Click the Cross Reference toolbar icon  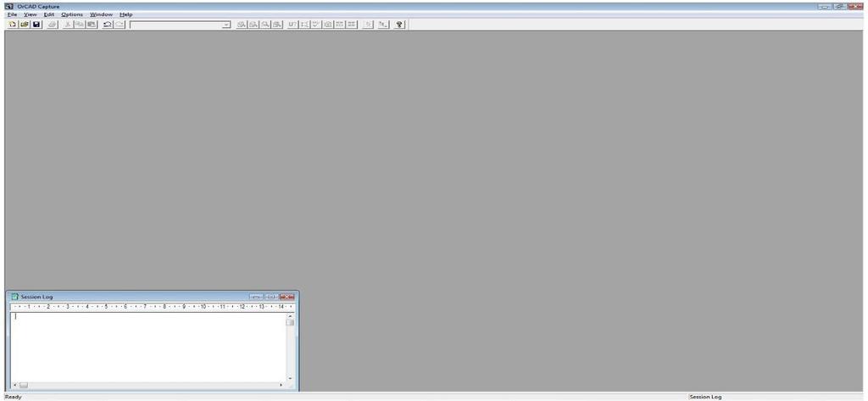pos(340,25)
